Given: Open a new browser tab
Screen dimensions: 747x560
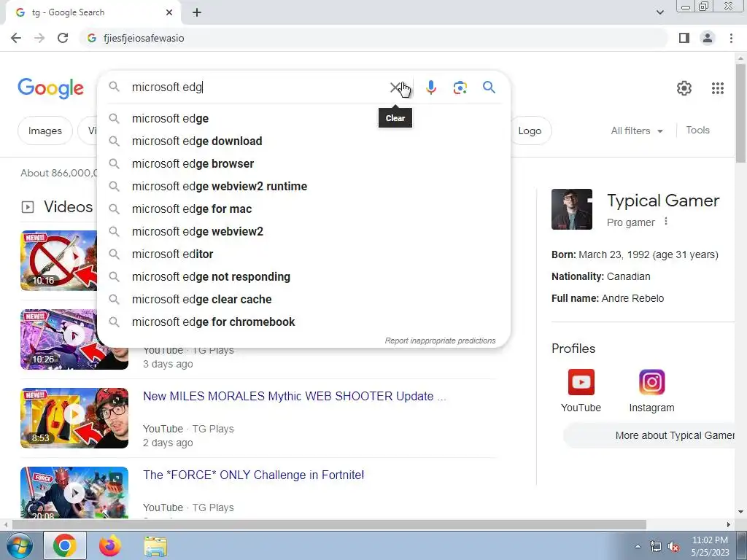Looking at the screenshot, I should (197, 13).
